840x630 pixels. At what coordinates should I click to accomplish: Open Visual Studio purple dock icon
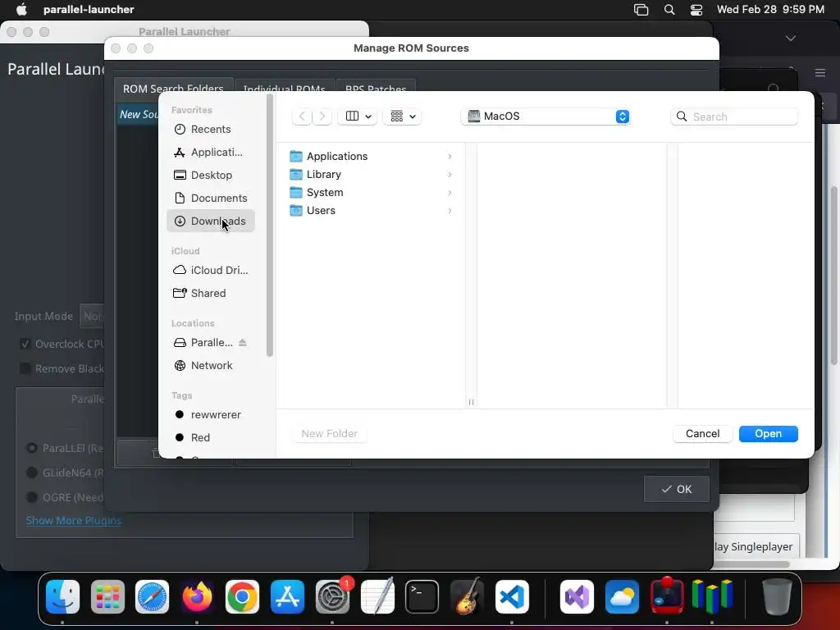pos(577,597)
